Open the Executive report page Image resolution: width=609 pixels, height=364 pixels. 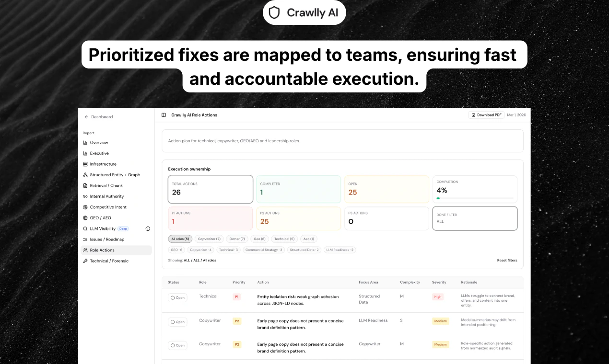click(x=117, y=153)
